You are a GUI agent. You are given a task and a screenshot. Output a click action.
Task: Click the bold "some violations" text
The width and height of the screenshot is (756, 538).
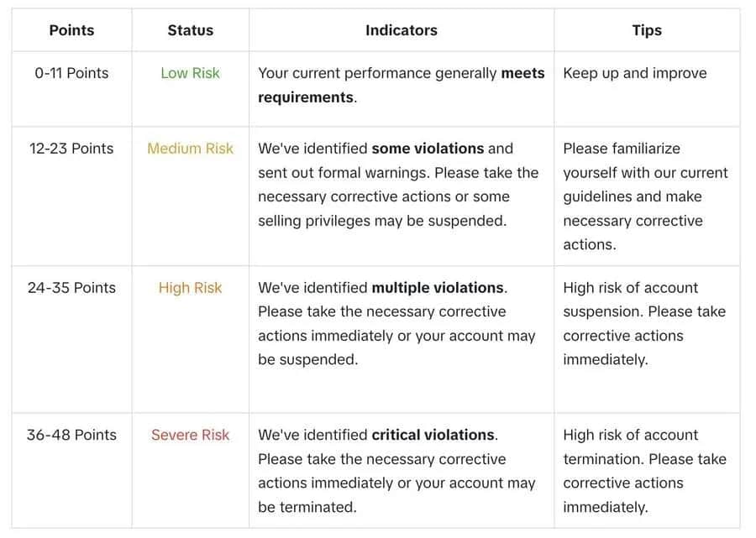point(427,149)
